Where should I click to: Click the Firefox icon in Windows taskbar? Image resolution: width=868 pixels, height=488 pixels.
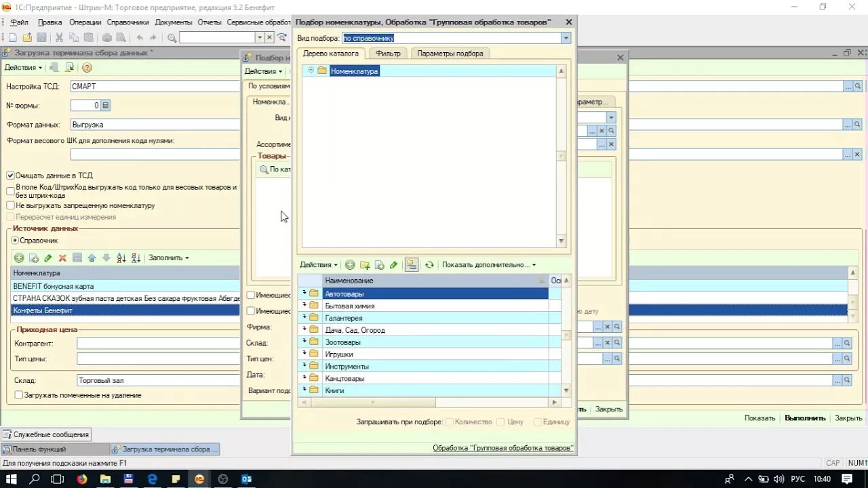pyautogui.click(x=82, y=479)
